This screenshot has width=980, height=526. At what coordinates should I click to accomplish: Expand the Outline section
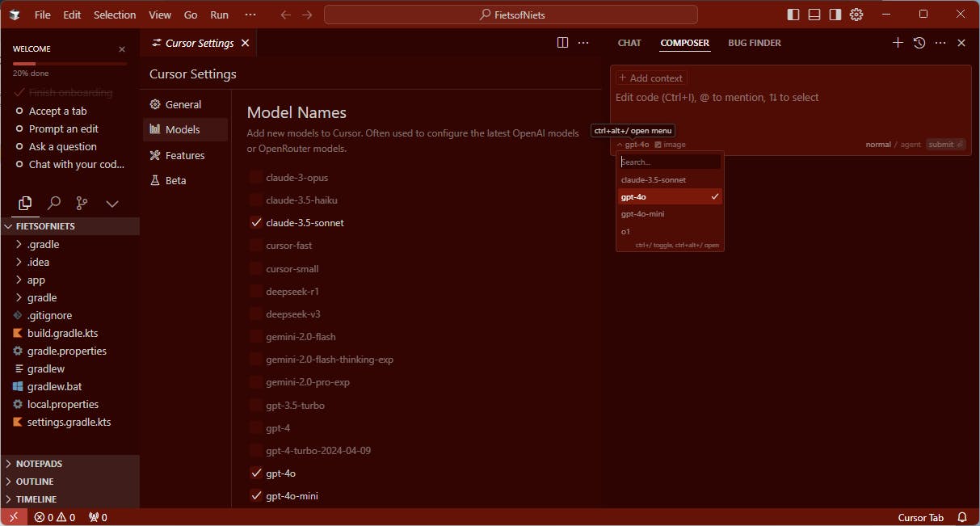69,482
